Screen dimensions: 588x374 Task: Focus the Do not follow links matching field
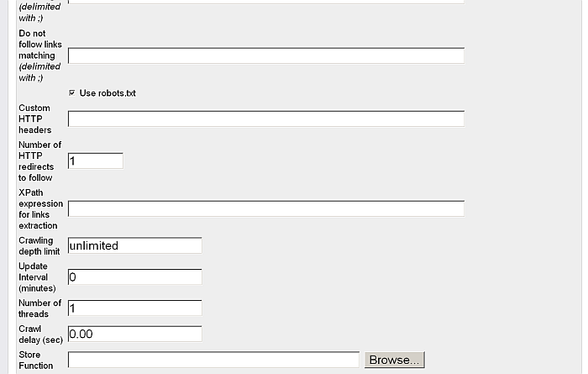266,55
